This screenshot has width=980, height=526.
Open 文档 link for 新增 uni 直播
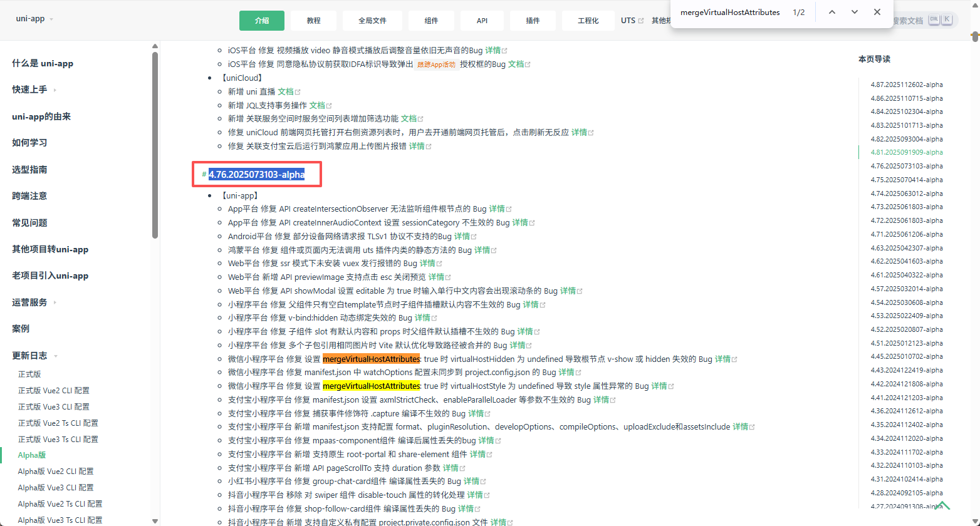click(286, 92)
